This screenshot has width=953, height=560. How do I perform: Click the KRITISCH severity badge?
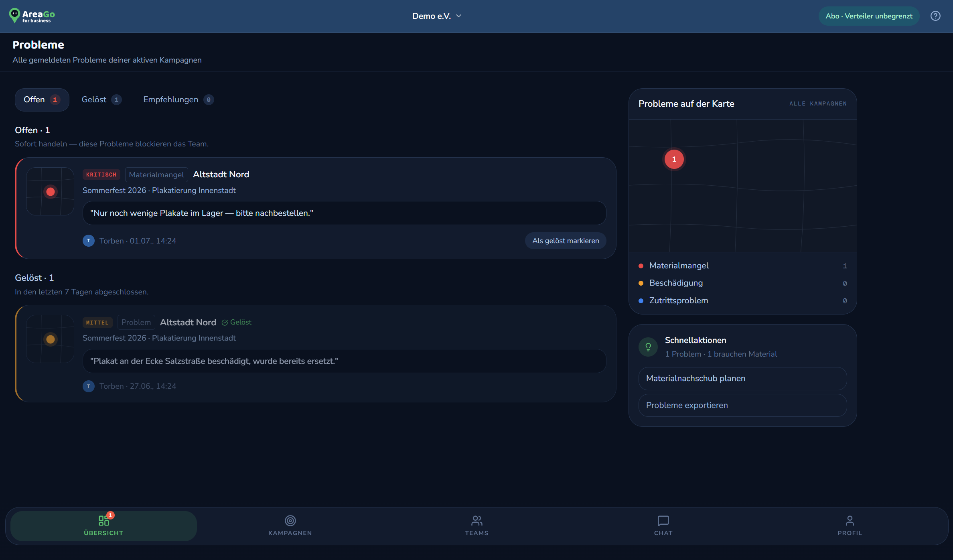point(101,174)
